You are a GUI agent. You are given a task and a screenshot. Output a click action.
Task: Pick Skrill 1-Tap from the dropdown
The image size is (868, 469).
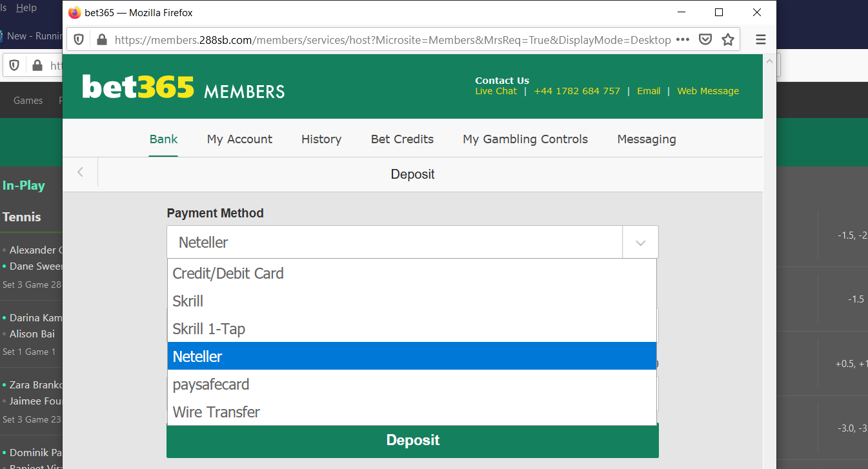point(208,329)
